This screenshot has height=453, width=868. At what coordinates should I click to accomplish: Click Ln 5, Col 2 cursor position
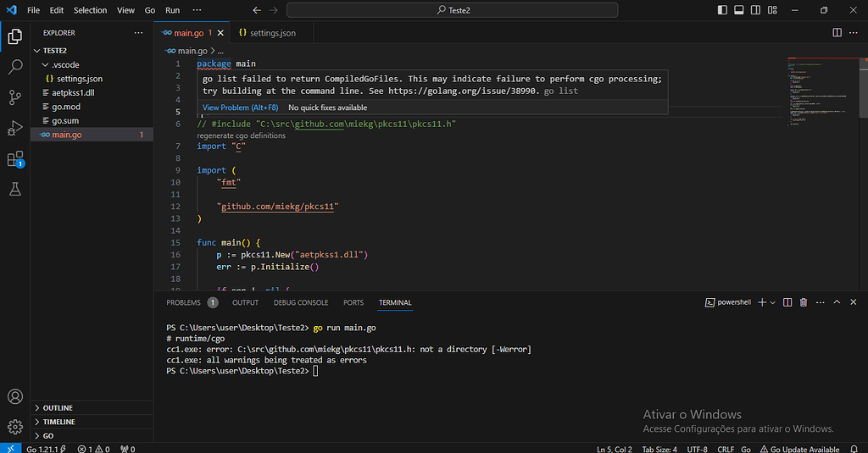615,449
